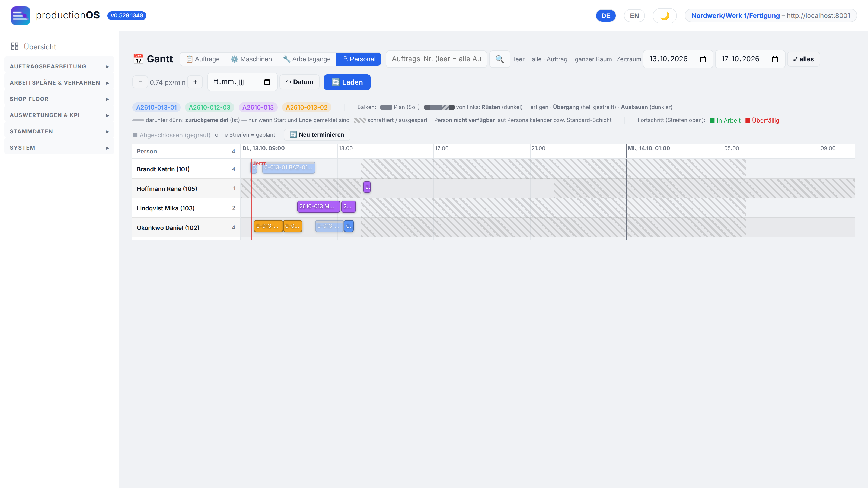The width and height of the screenshot is (868, 488).
Task: Click Brandt Katrin's small blue bar at Jetzt
Action: 254,167
